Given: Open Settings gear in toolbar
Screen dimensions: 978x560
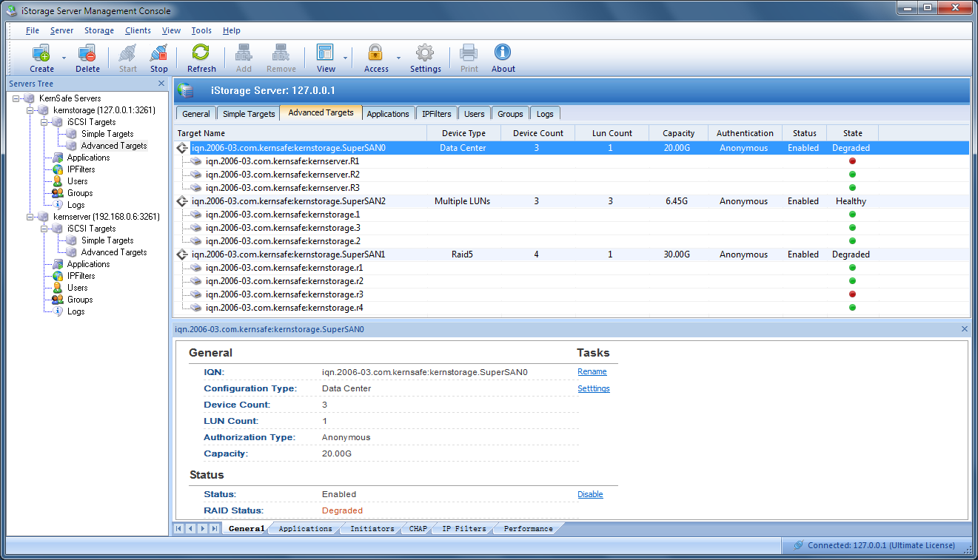Looking at the screenshot, I should click(425, 53).
